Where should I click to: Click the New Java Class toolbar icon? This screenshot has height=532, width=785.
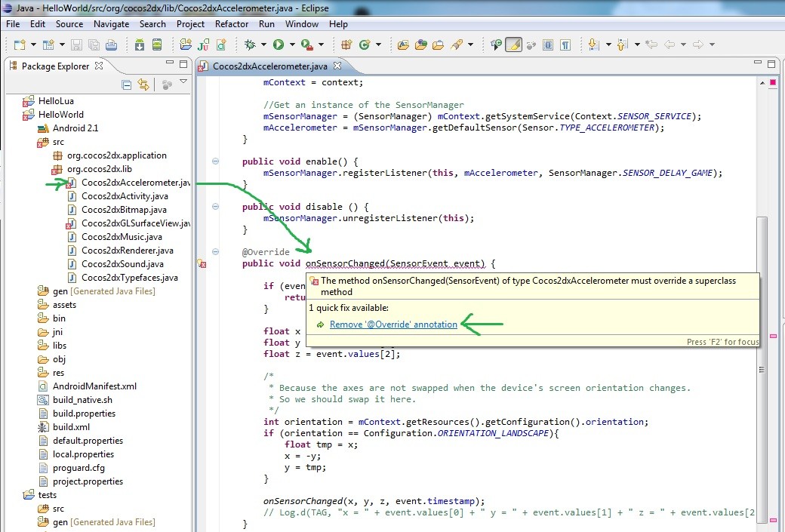(x=365, y=45)
